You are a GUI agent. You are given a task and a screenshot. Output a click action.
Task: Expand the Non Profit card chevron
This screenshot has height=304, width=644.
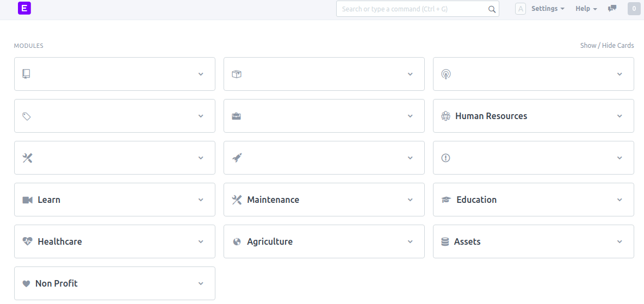(201, 283)
